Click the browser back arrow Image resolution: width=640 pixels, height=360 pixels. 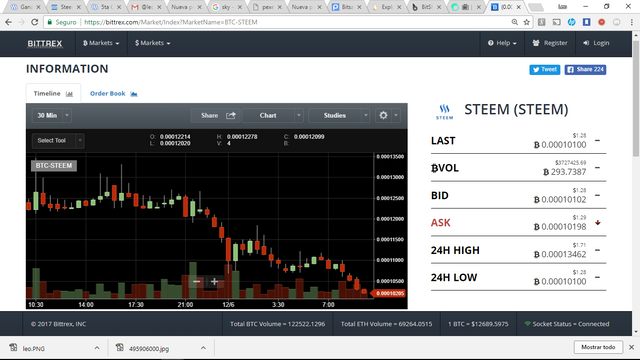pos(9,22)
